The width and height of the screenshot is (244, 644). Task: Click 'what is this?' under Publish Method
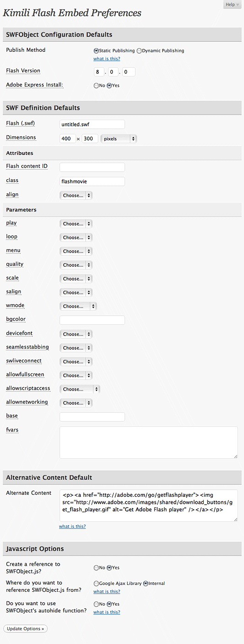[107, 59]
